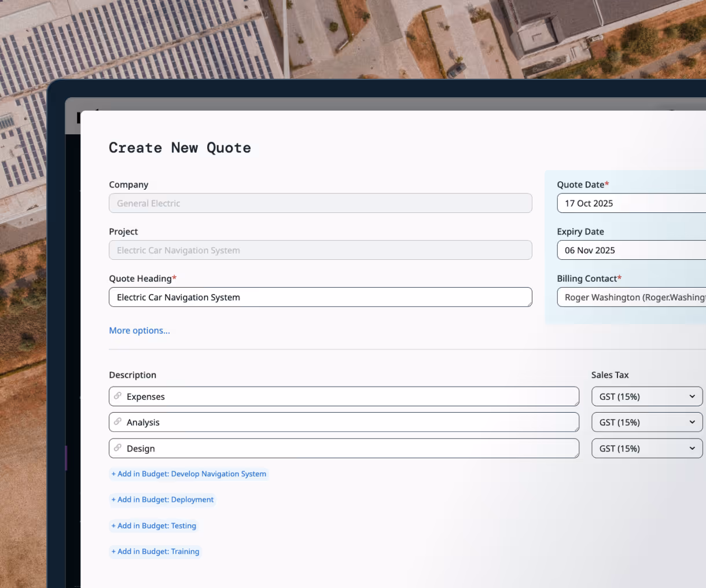The image size is (706, 588).
Task: Click the link icon in Expenses row
Action: pos(117,396)
